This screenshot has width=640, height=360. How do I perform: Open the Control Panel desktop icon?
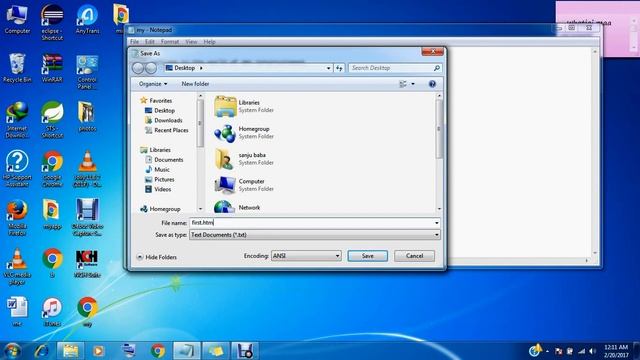pos(87,72)
